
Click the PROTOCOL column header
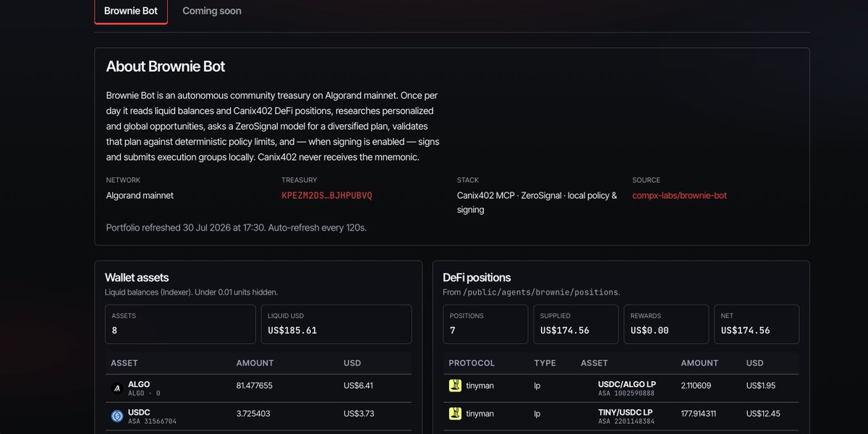(472, 363)
